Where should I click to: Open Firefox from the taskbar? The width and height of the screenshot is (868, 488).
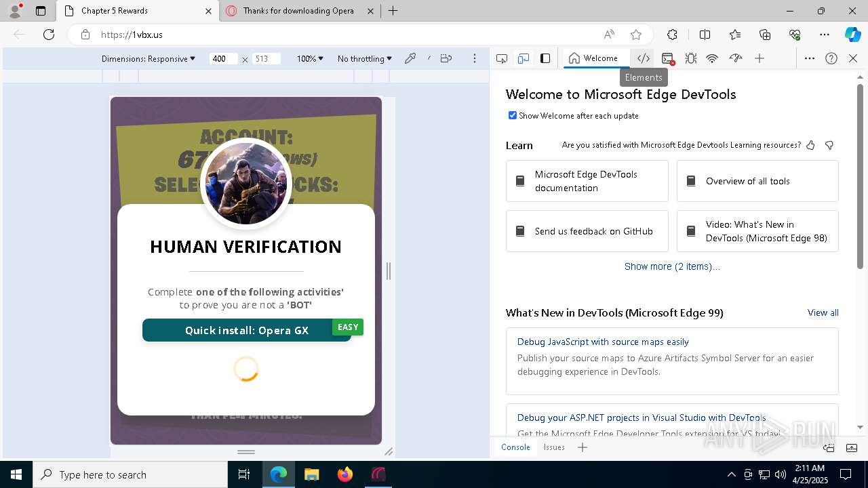point(345,474)
